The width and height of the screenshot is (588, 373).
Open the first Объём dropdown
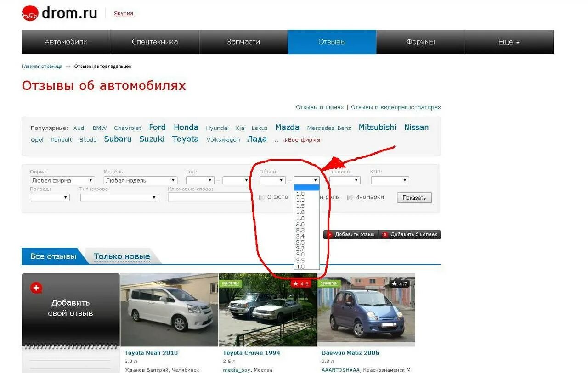272,180
